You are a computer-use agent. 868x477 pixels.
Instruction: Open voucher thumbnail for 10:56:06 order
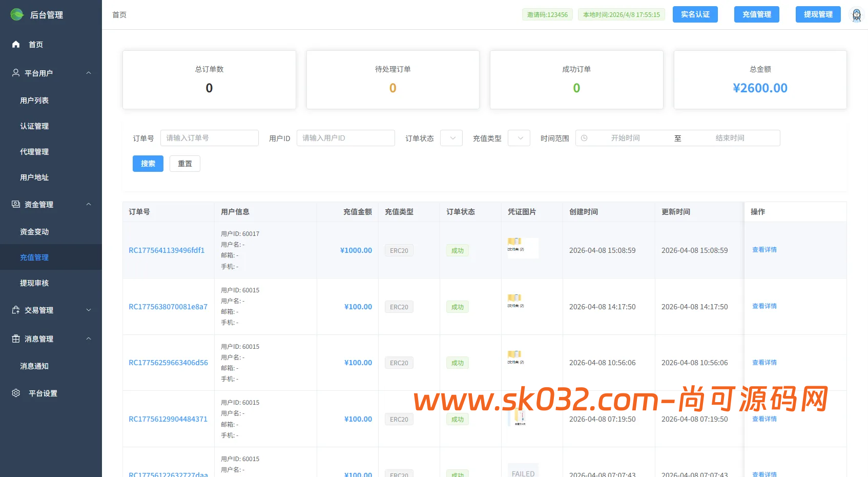523,361
